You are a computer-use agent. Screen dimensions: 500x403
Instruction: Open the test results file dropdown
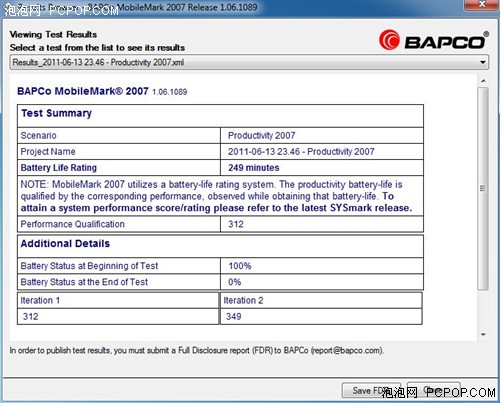pyautogui.click(x=249, y=62)
